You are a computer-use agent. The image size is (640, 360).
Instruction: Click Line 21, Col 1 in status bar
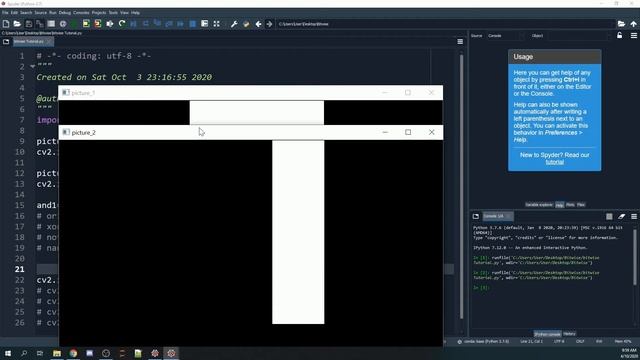coord(531,342)
